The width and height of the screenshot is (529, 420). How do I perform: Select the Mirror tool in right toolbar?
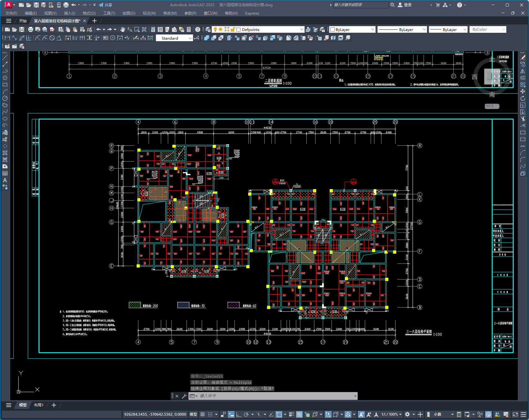pos(523,71)
